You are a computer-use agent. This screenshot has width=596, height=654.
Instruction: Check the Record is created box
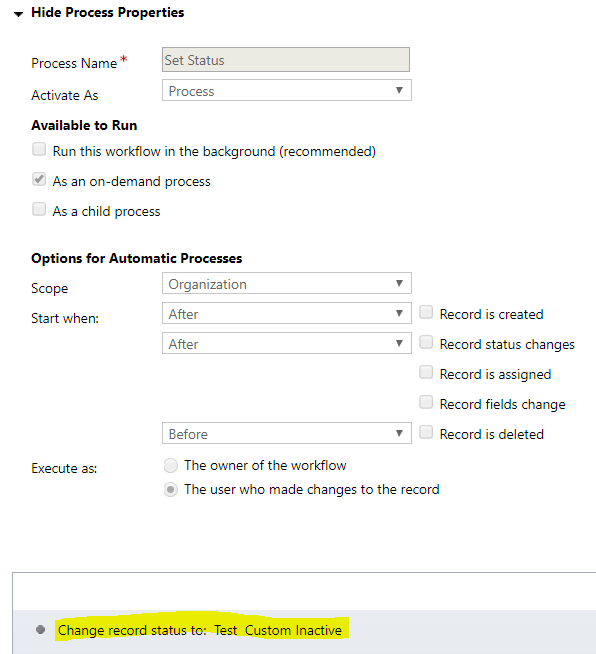(x=426, y=312)
